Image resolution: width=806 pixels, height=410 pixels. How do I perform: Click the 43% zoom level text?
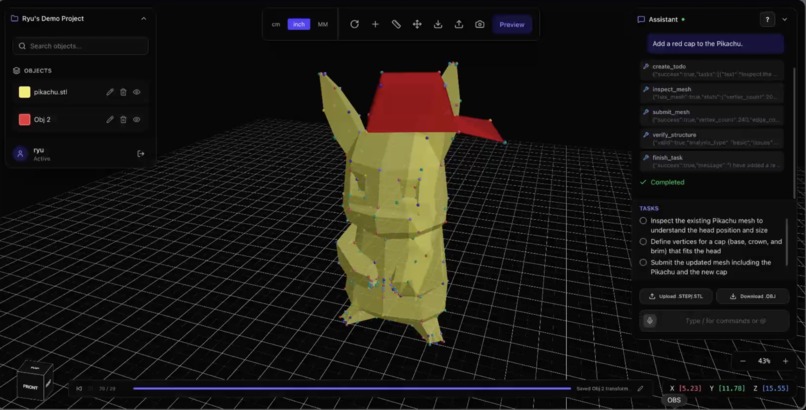pyautogui.click(x=764, y=361)
